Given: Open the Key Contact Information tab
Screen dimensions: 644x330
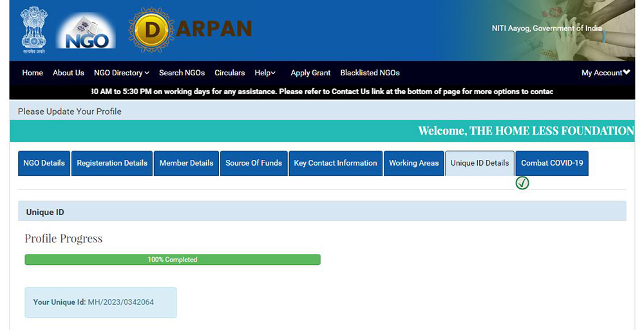Looking at the screenshot, I should pyautogui.click(x=336, y=163).
